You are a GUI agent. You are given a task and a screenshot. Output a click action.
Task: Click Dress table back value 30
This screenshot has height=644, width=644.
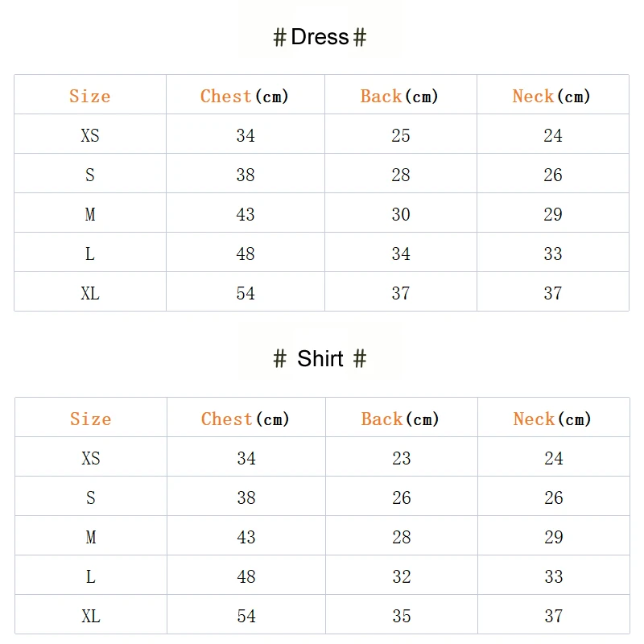pyautogui.click(x=400, y=214)
